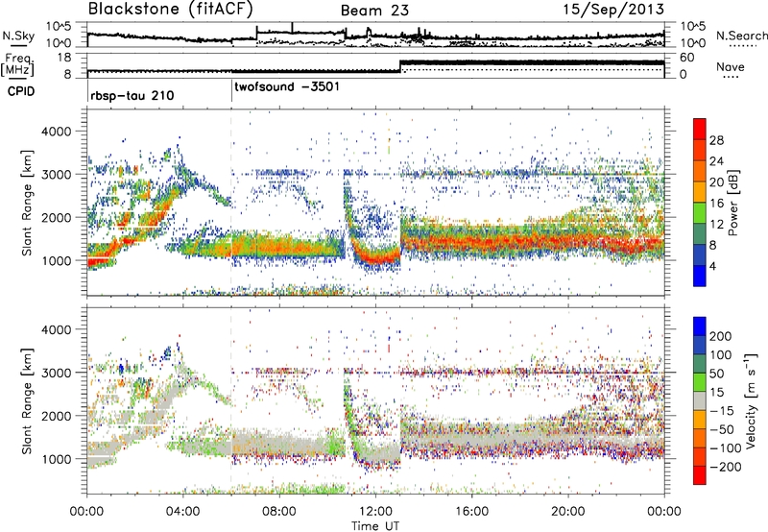Viewport: 768px width, 532px height.
Task: Click the blue bottom segment of Power colorbar
Action: click(x=700, y=276)
